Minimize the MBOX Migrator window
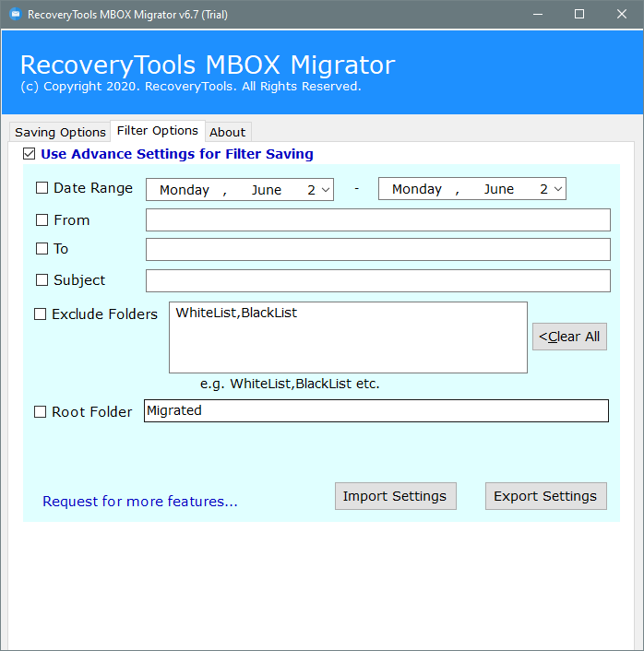 click(538, 14)
